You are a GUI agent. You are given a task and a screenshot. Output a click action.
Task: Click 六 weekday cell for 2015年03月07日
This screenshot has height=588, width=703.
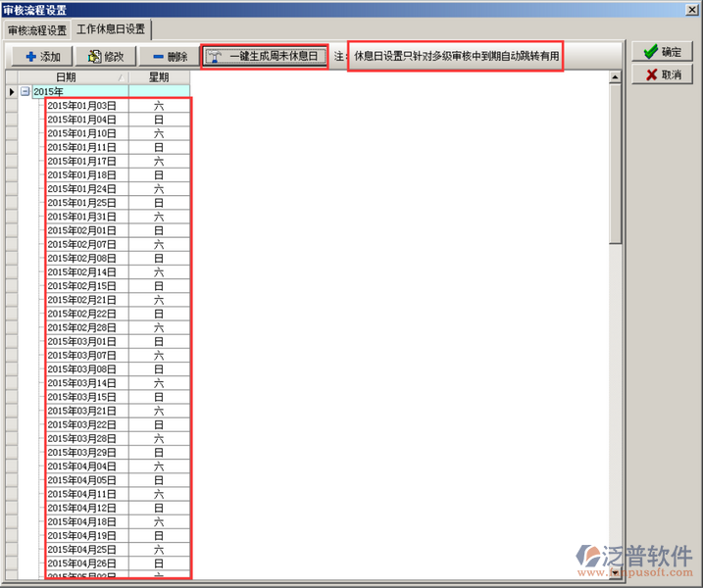click(x=159, y=356)
